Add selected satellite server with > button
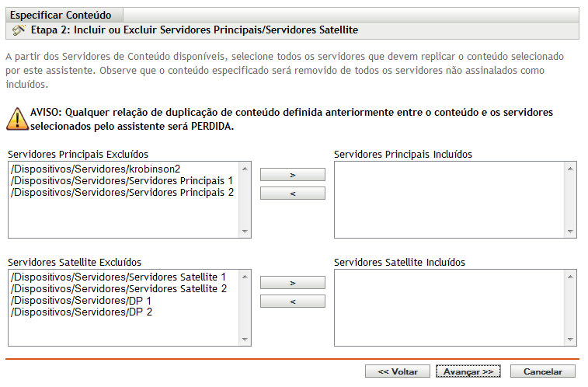This screenshot has height=387, width=588. coord(292,283)
